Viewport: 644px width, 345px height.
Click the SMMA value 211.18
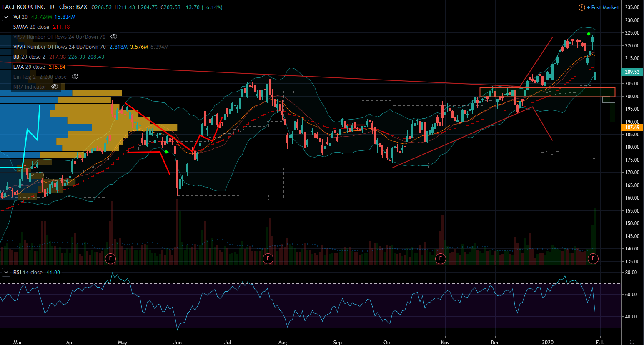tap(61, 27)
